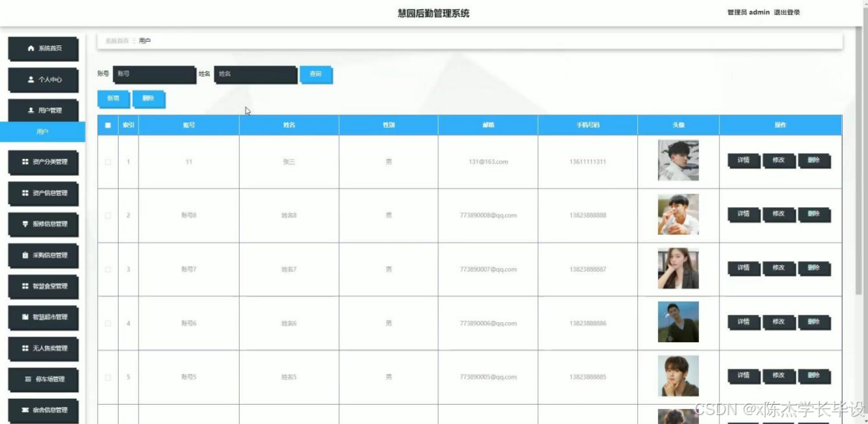Open the 停车场管理 sidebar menu

43,379
